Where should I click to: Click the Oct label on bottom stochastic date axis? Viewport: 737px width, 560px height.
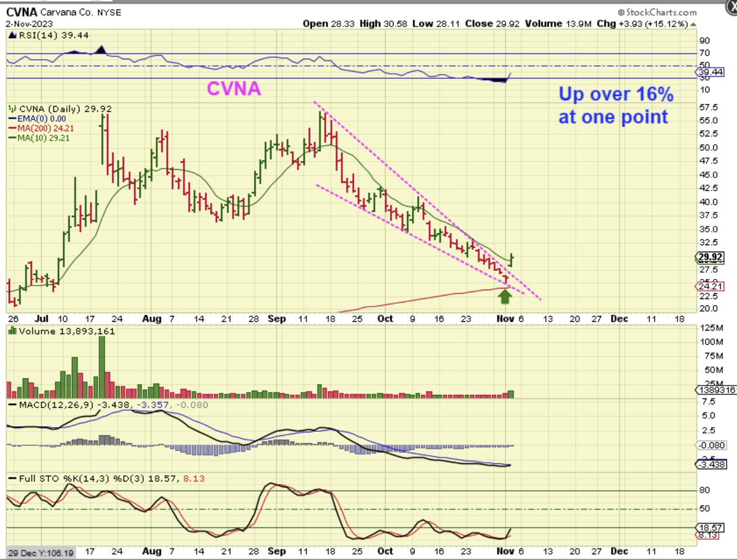coord(385,551)
